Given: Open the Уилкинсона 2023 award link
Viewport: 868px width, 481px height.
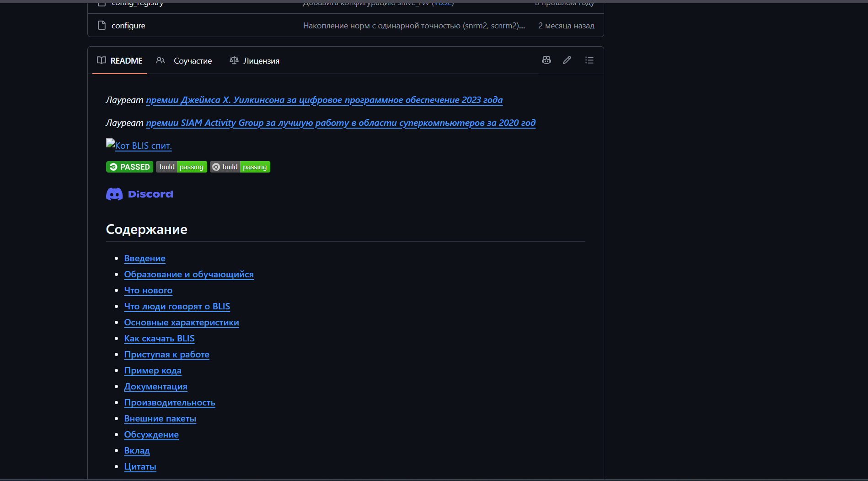Looking at the screenshot, I should point(324,100).
